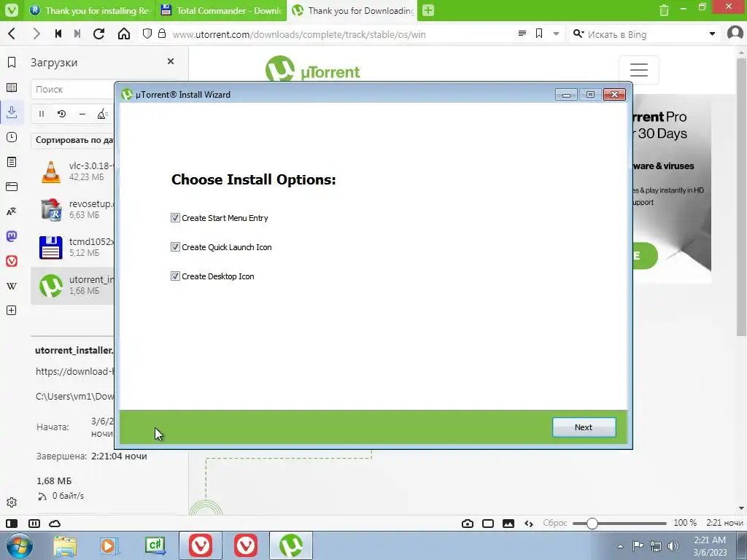The image size is (747, 560).
Task: Bookmark this page from address bar
Action: pyautogui.click(x=539, y=34)
